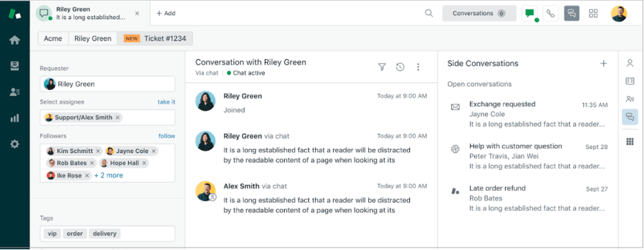Open the Acme organization tab
The height and width of the screenshot is (250, 644).
click(x=53, y=38)
